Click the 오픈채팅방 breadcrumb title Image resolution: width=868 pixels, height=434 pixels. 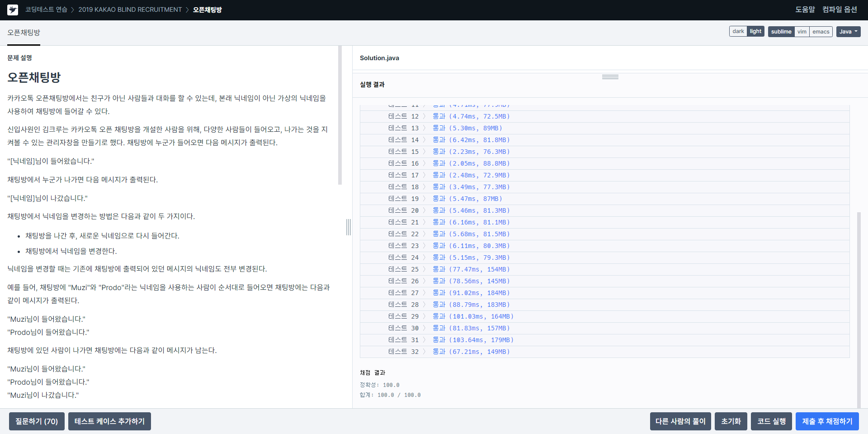[207, 10]
